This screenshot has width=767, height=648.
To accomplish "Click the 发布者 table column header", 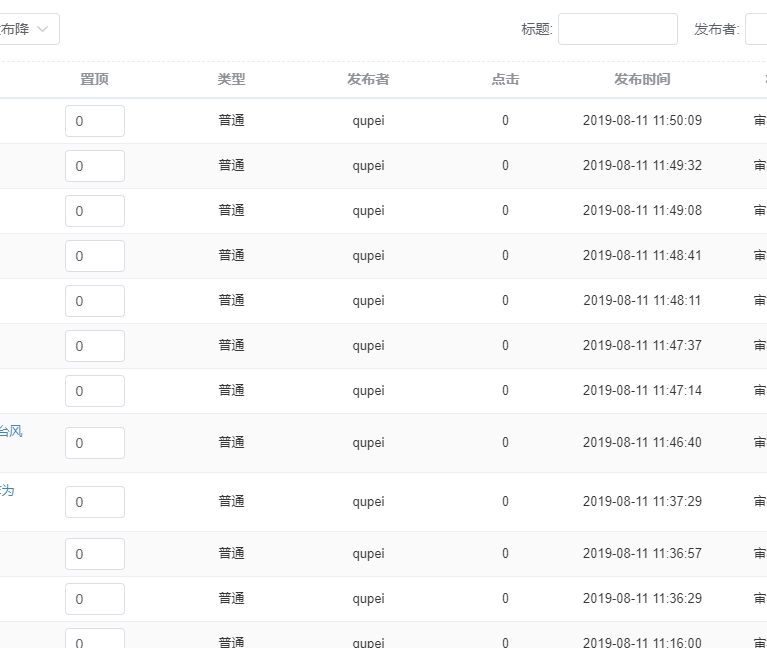I will (x=368, y=79).
